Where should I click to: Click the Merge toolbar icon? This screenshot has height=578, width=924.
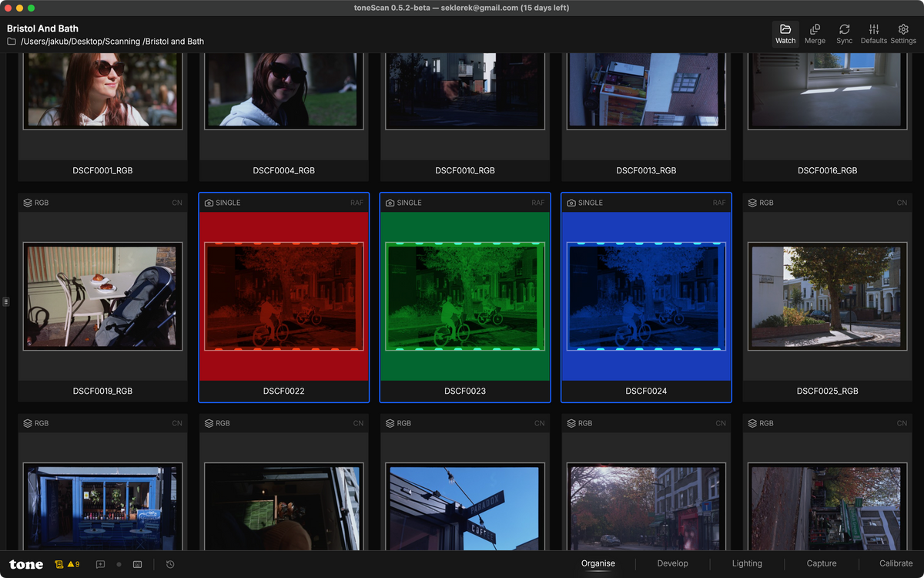tap(815, 29)
